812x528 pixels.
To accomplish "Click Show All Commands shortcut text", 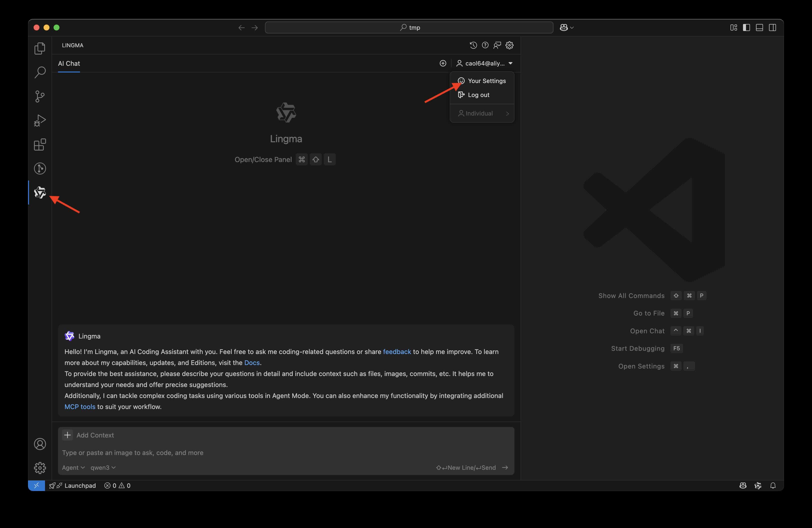I will [631, 296].
